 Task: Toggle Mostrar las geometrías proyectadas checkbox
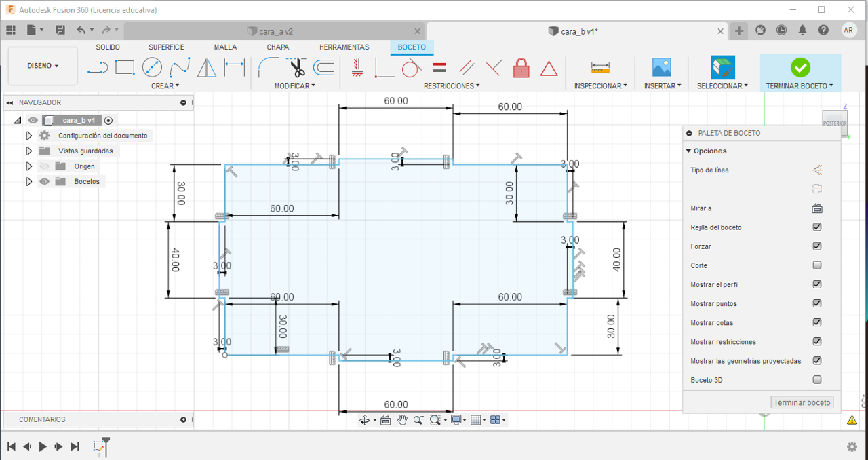coord(817,361)
